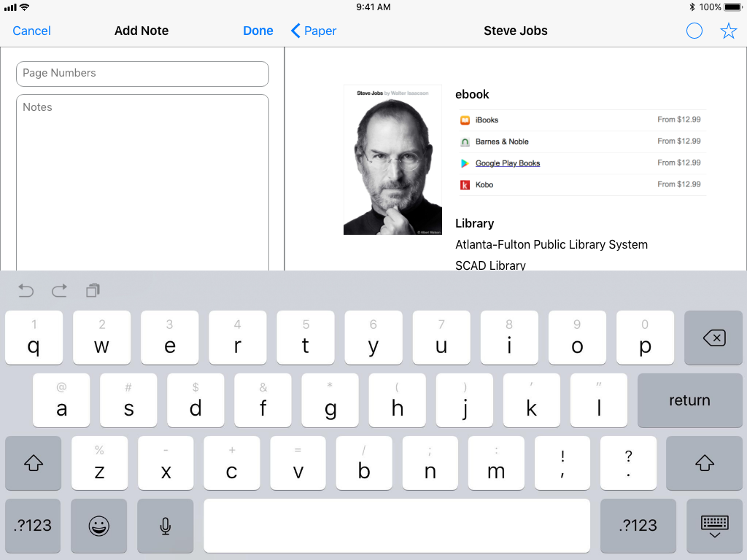Tap the Google Play triangle icon

(x=465, y=163)
